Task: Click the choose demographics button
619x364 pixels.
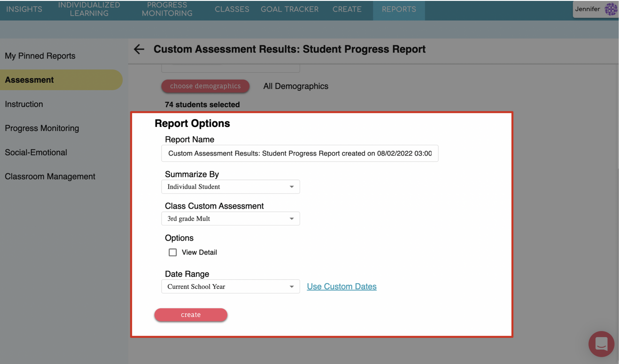Action: tap(205, 86)
